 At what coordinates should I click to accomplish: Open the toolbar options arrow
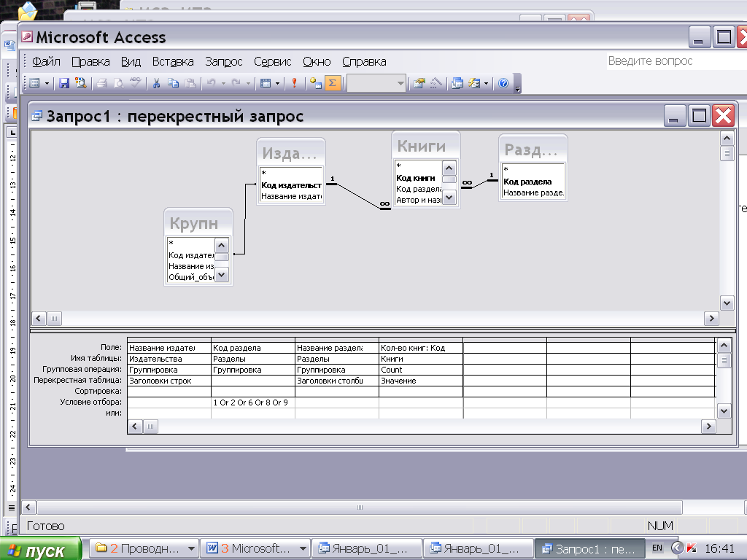[518, 85]
